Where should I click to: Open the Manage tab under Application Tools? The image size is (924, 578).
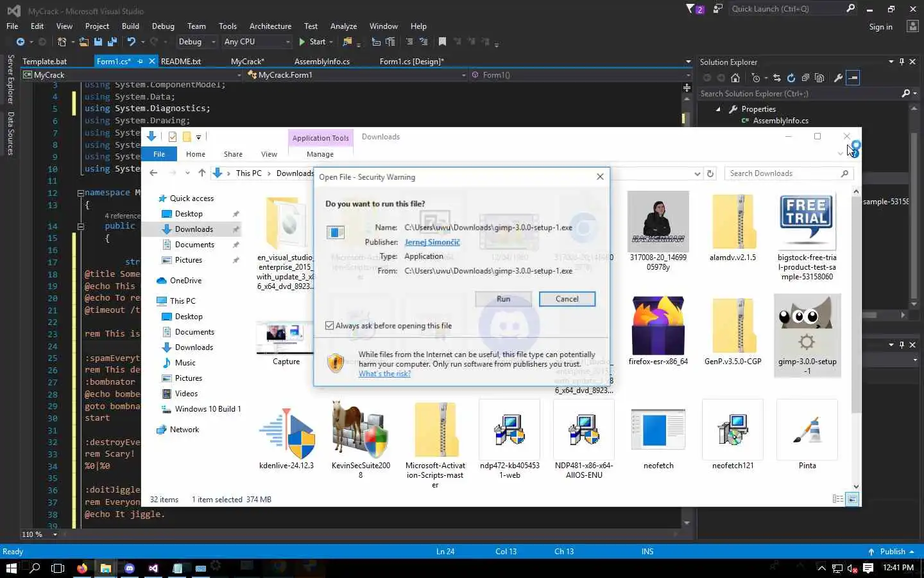pos(320,154)
